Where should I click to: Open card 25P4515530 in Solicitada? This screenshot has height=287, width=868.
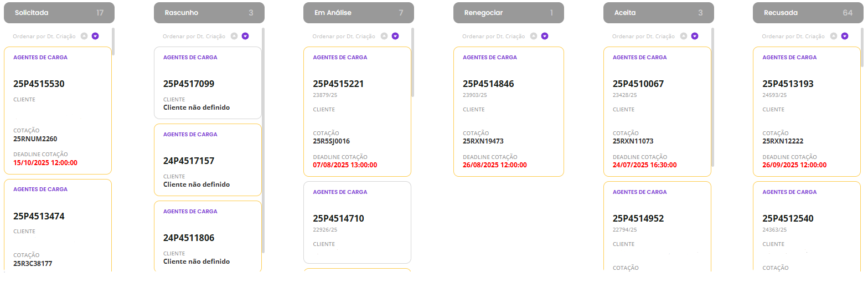pyautogui.click(x=58, y=111)
